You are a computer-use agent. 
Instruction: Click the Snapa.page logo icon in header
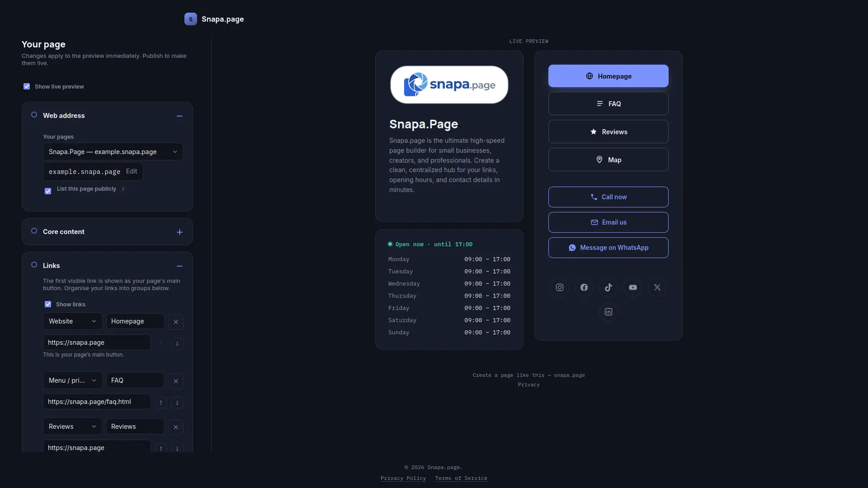coord(191,19)
